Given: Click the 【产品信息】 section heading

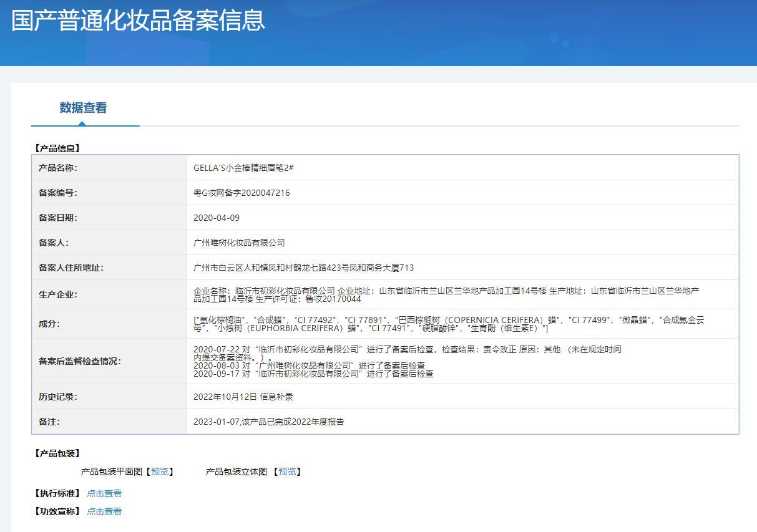Looking at the screenshot, I should pyautogui.click(x=57, y=148).
